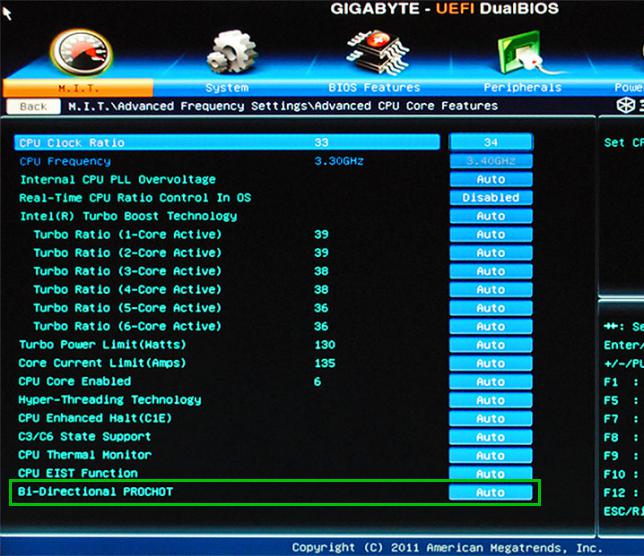
Task: Select CPU Enhanced Halt(C1E) label
Action: pos(95,418)
